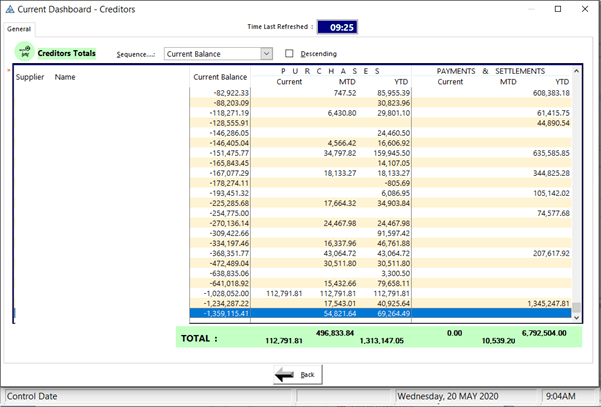
Task: Select the row with balance -82,922.33
Action: point(380,93)
